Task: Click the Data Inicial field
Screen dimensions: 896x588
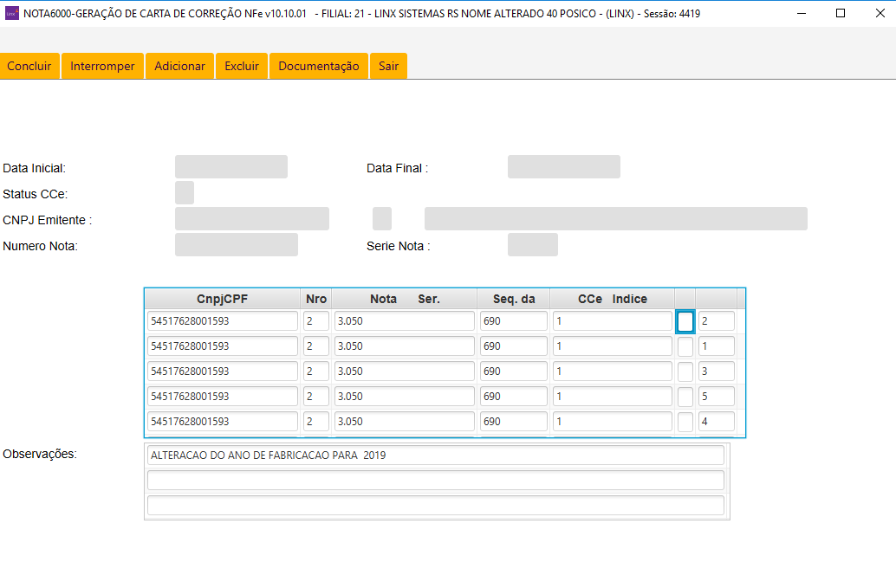Action: point(231,166)
